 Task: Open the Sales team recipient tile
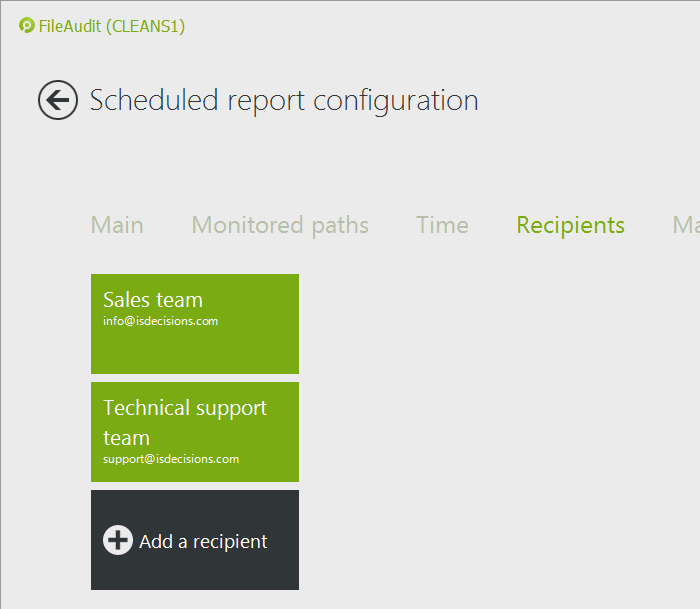tap(195, 324)
